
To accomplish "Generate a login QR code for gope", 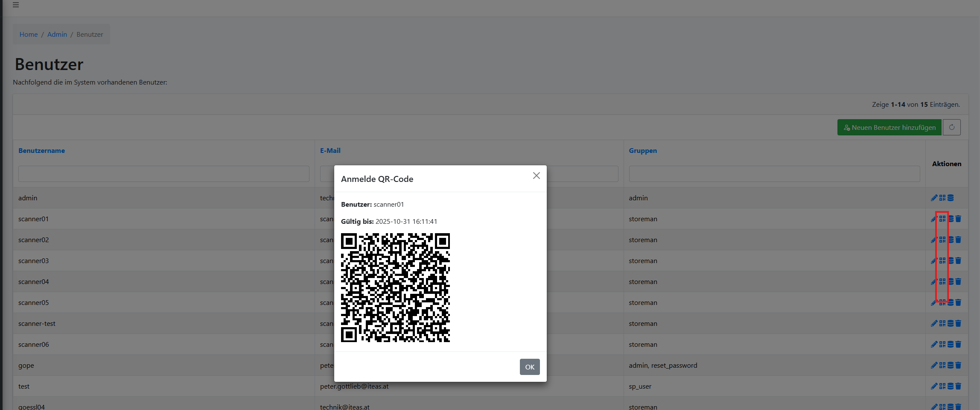I will pos(942,365).
